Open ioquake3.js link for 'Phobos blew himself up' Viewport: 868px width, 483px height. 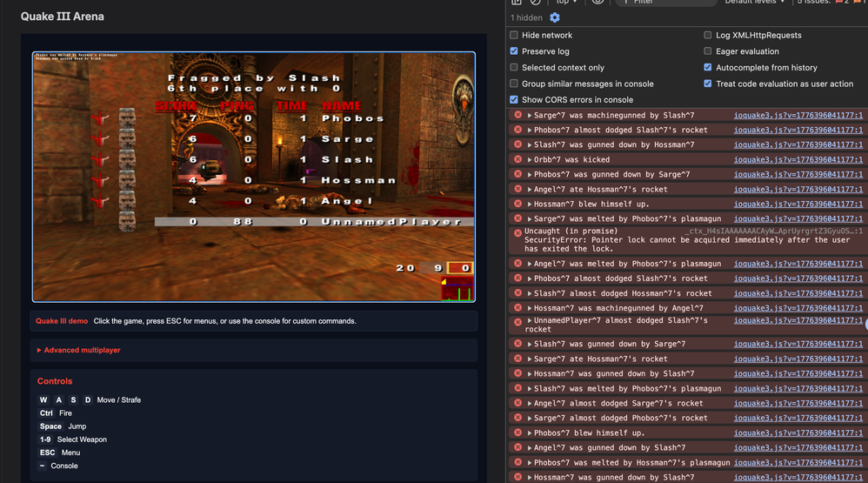point(798,433)
